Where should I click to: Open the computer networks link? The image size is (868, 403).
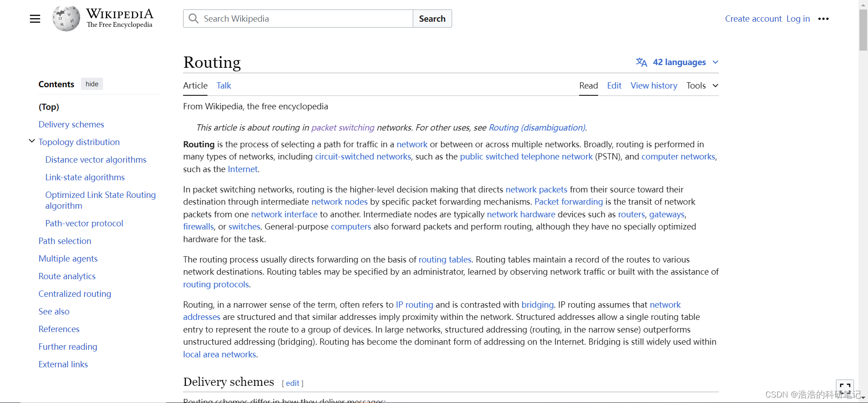point(678,156)
